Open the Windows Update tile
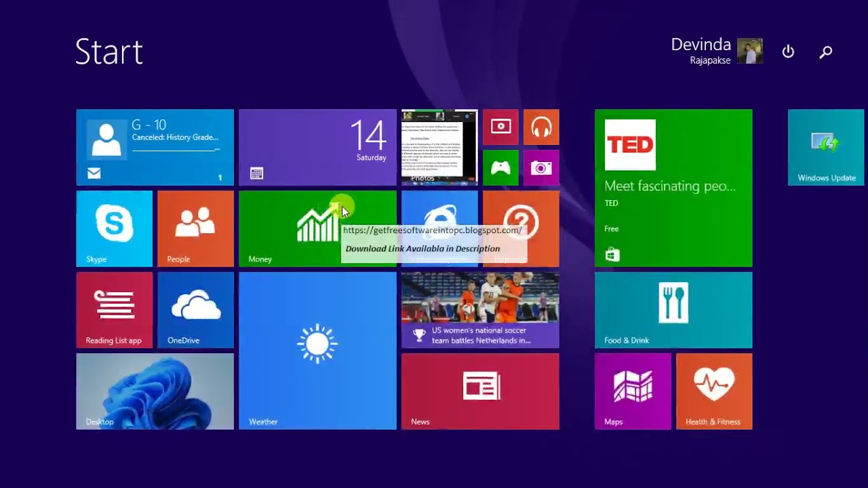 [x=826, y=147]
